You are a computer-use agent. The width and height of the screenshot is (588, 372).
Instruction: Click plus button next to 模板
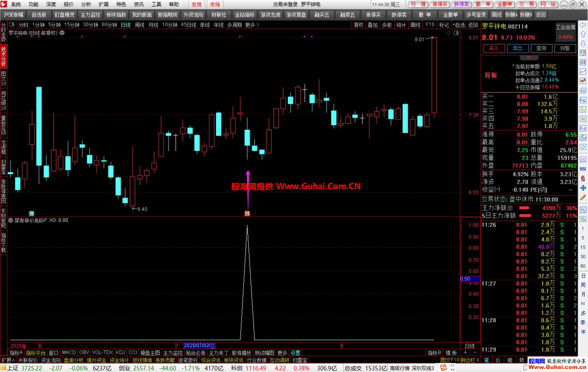(x=465, y=353)
